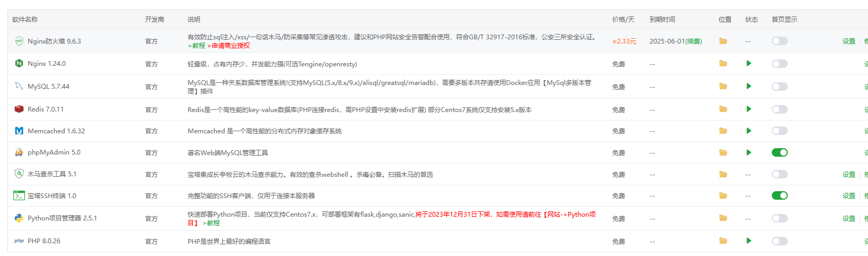Enable homepage display for Python项目管理器 2.5.1

780,218
